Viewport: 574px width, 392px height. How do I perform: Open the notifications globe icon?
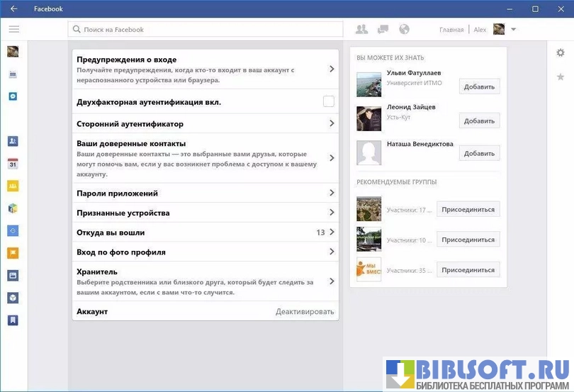(405, 29)
